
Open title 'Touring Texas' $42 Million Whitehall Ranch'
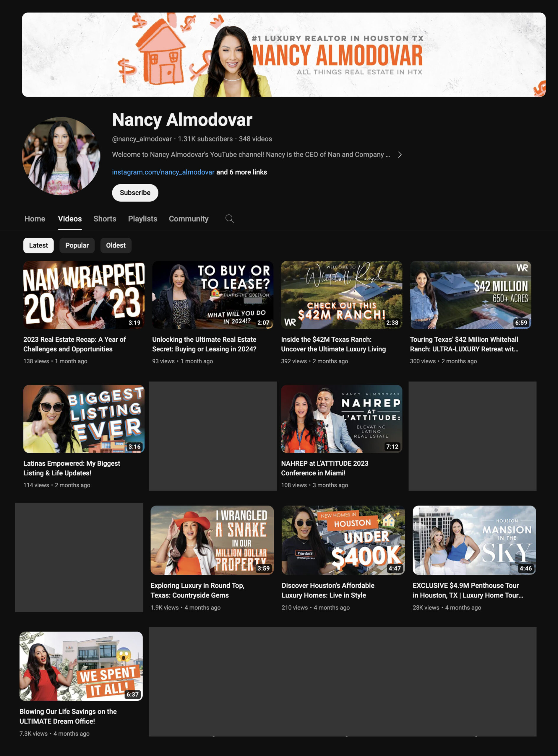pyautogui.click(x=464, y=344)
